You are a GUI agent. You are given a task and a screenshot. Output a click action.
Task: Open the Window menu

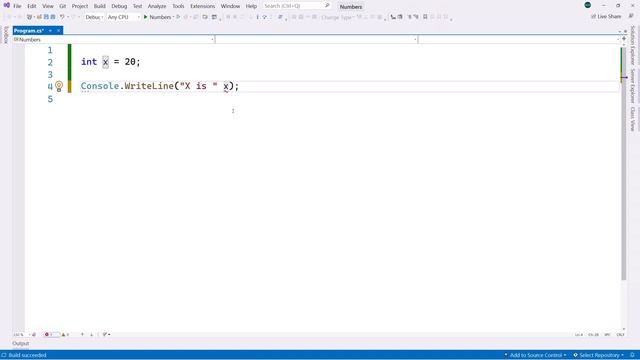pyautogui.click(x=230, y=6)
